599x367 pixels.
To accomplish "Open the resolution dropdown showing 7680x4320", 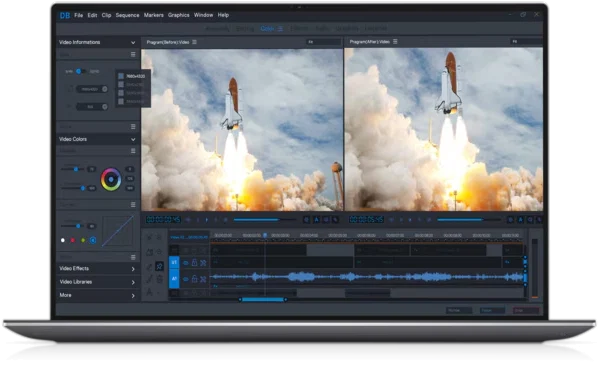I will (x=92, y=89).
